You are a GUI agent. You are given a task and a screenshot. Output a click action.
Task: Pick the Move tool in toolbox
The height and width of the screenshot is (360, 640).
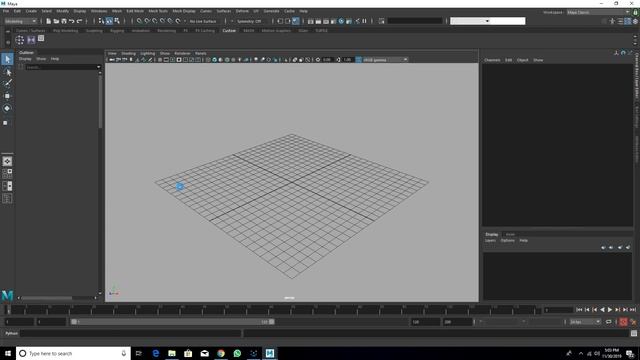[x=7, y=96]
